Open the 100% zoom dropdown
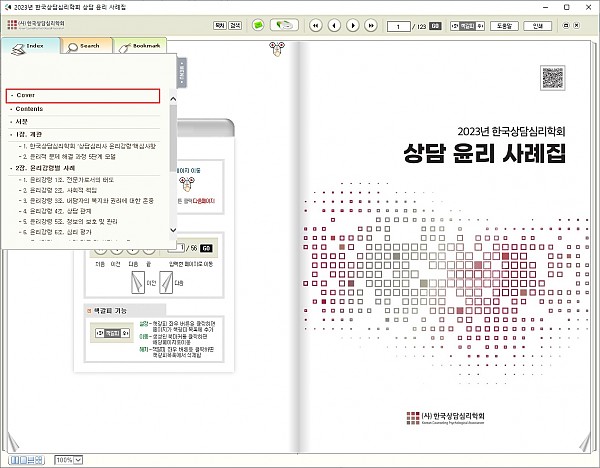The image size is (600, 468). coord(68,460)
